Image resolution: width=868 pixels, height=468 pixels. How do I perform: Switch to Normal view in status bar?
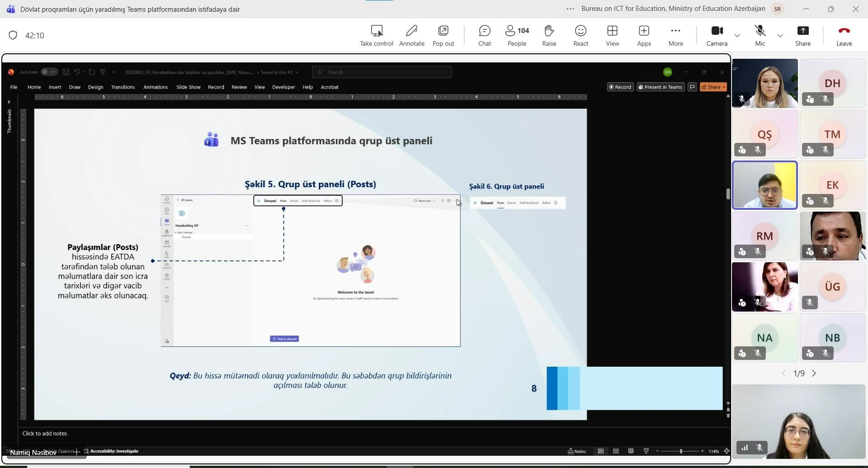click(x=601, y=451)
